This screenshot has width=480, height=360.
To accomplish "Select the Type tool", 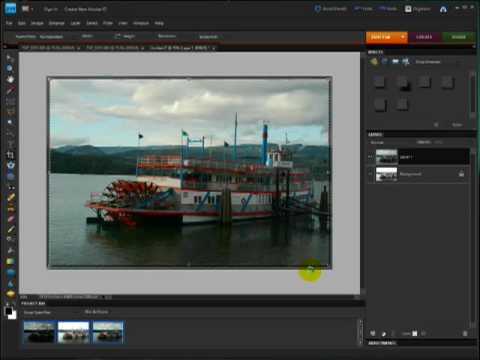I will click(x=10, y=144).
